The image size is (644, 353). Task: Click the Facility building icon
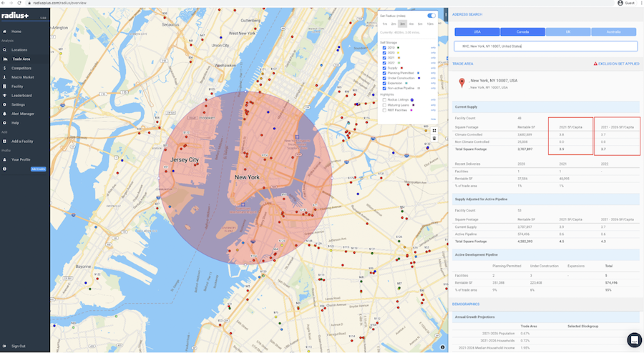click(4, 86)
